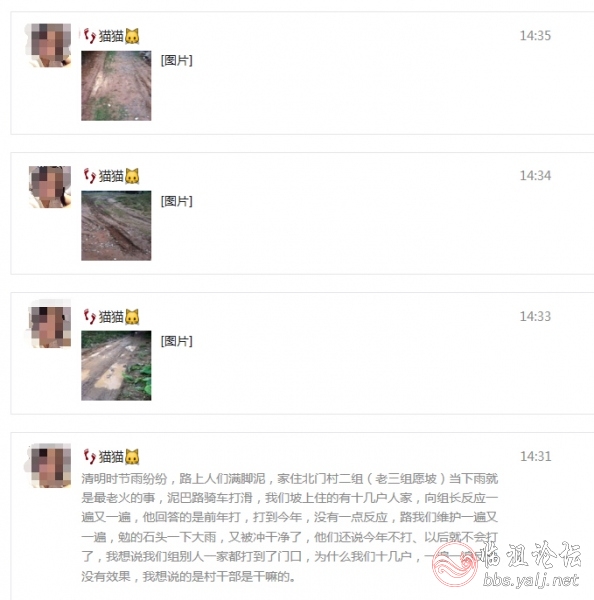Open the 14:35 dirt road photo thumbnail
594x600 pixels.
(116, 86)
